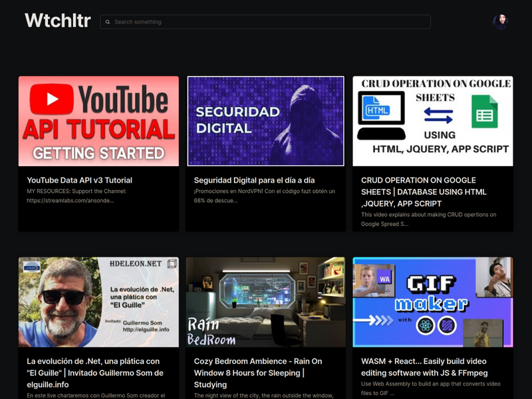Viewport: 532px width, 399px height.
Task: Click the Promociones en NordVPN description text
Action: pos(264,196)
